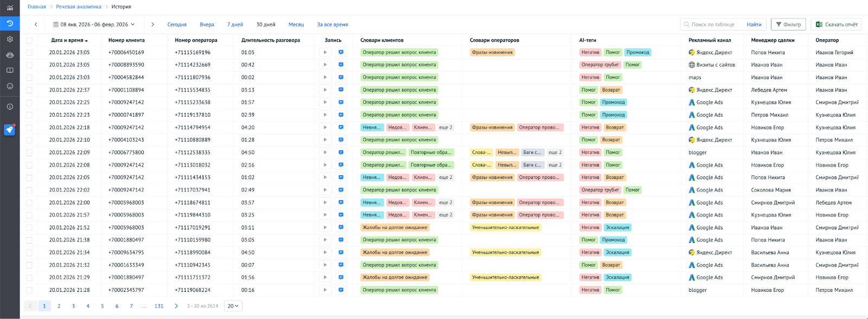
Task: Open the info icon in sidebar
Action: coord(10,107)
